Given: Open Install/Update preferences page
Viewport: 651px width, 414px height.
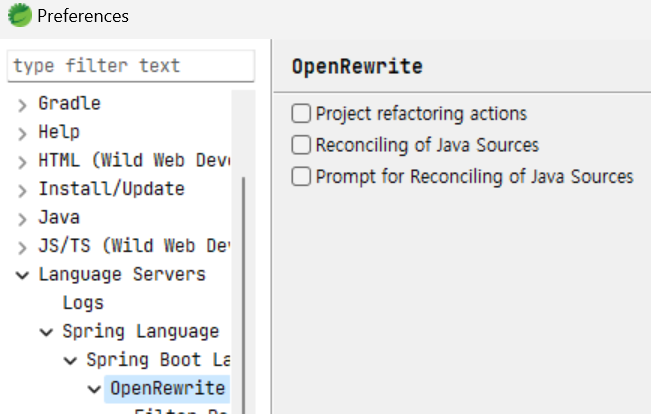Looking at the screenshot, I should click(111, 189).
